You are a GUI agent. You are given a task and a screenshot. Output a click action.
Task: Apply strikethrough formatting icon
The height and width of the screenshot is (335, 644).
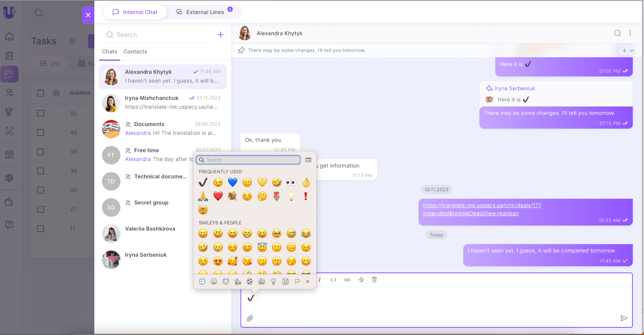361,280
